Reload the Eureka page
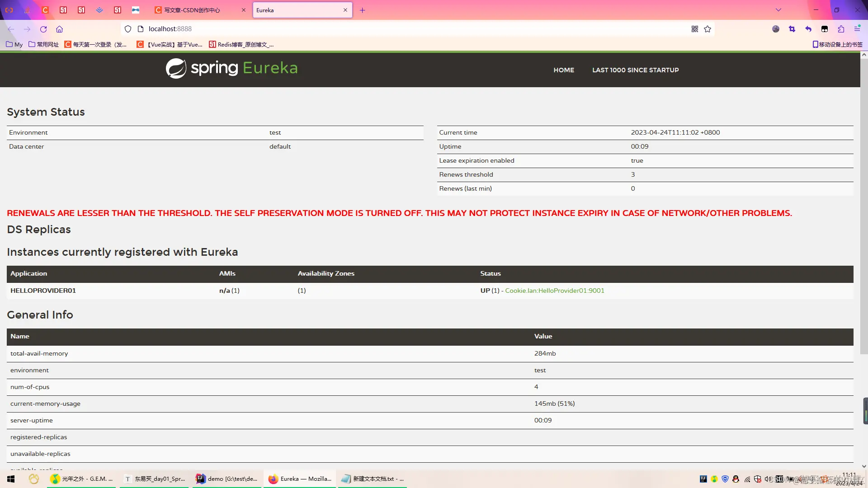The height and width of the screenshot is (488, 868). click(x=43, y=29)
